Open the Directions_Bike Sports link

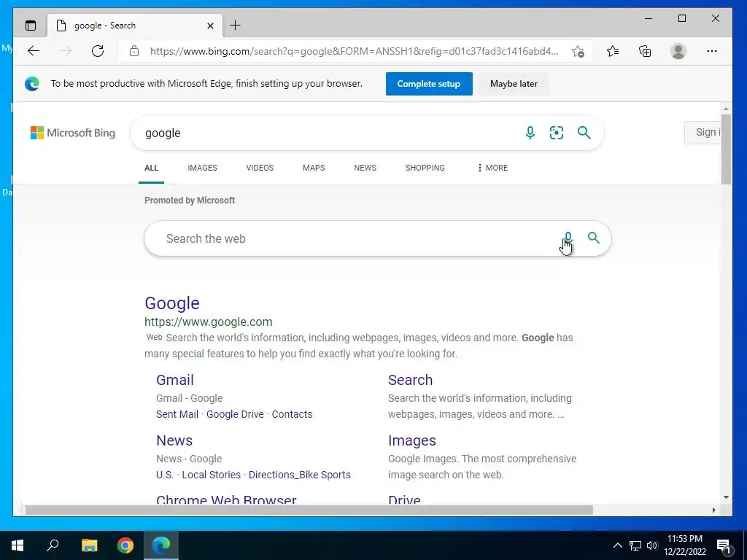(300, 475)
